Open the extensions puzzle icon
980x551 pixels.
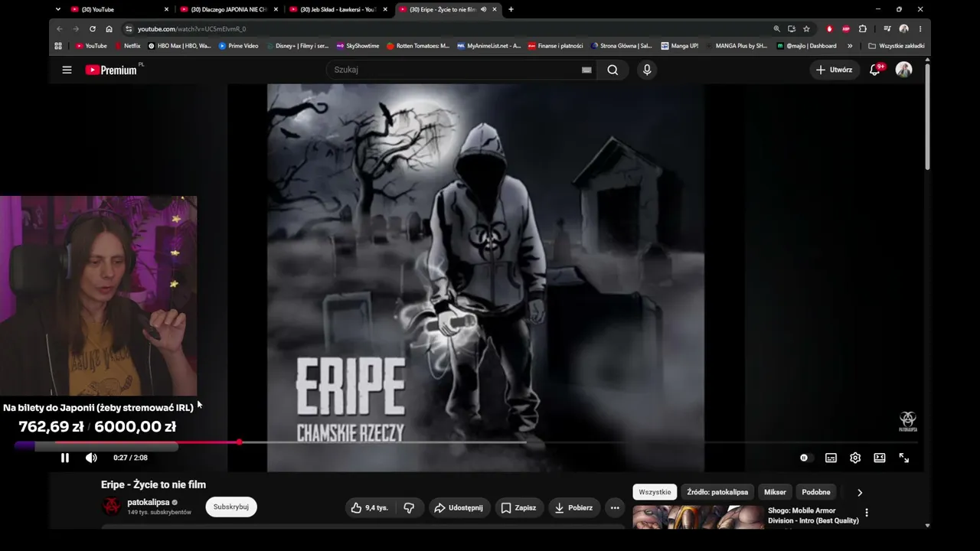863,29
